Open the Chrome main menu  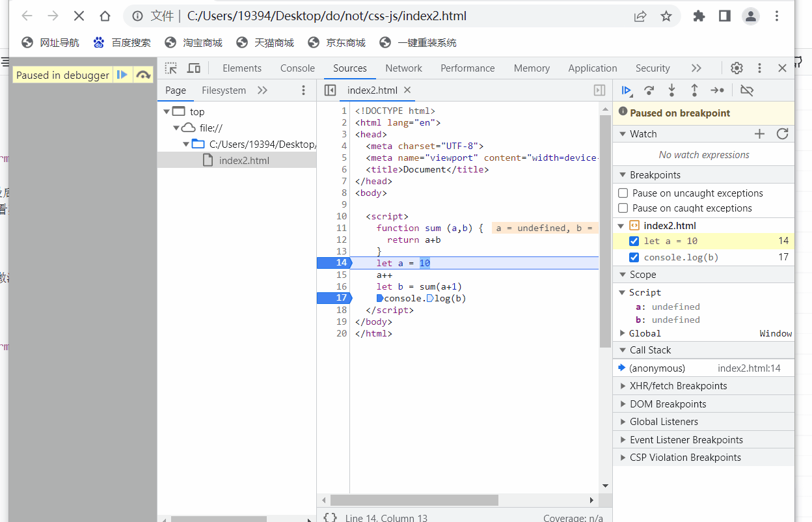point(777,16)
